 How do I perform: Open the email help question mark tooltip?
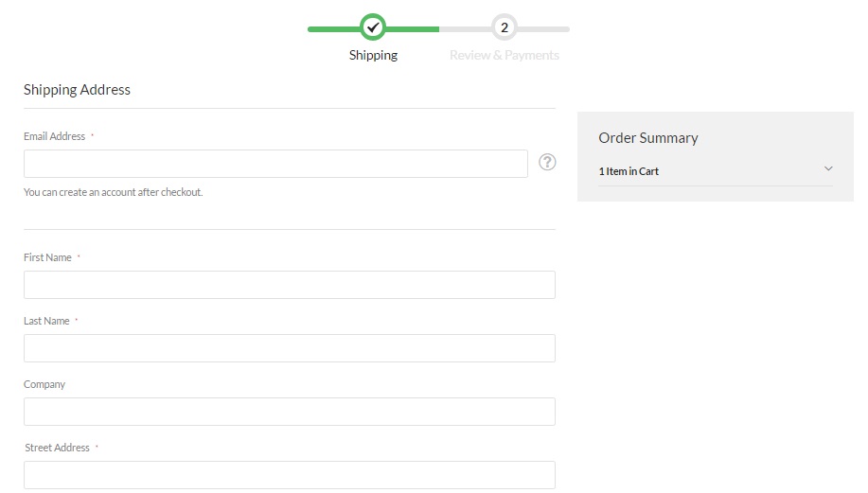[547, 162]
